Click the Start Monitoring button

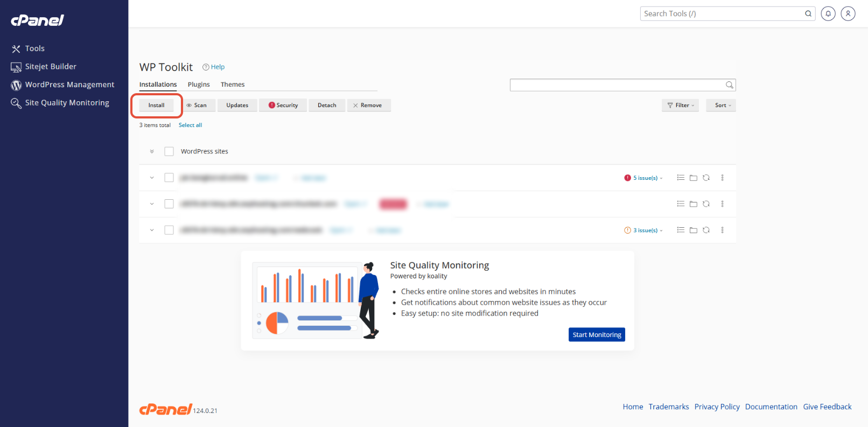pyautogui.click(x=597, y=335)
